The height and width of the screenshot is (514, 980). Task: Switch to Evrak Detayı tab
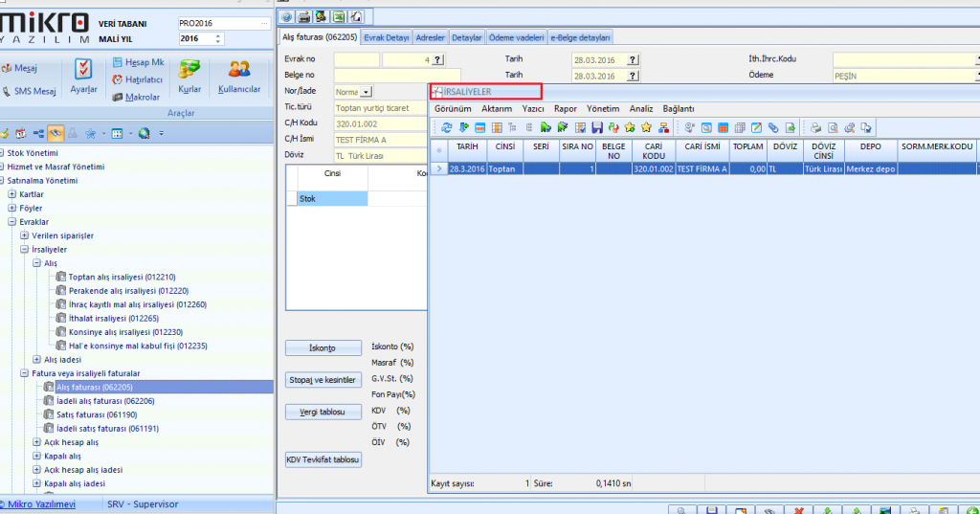click(x=387, y=37)
